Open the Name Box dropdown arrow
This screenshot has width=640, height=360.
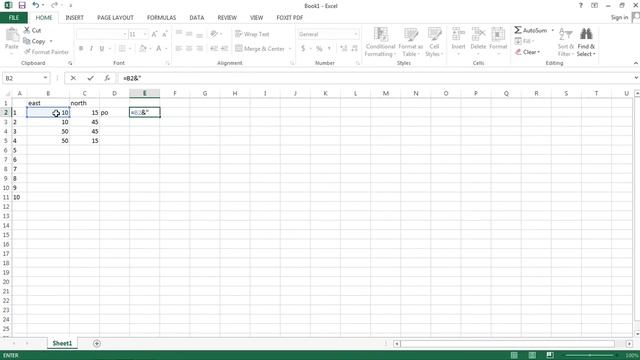[45, 78]
